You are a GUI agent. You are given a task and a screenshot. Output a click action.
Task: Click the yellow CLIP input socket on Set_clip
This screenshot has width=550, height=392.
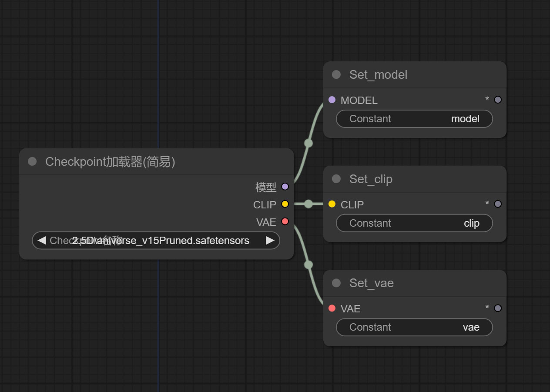coord(332,204)
